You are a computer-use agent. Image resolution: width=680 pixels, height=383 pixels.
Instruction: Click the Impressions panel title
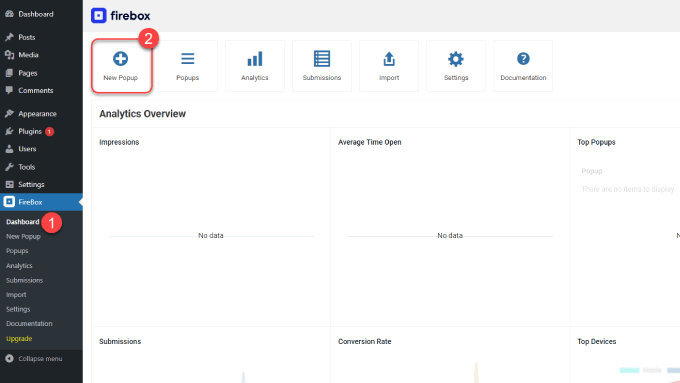119,142
